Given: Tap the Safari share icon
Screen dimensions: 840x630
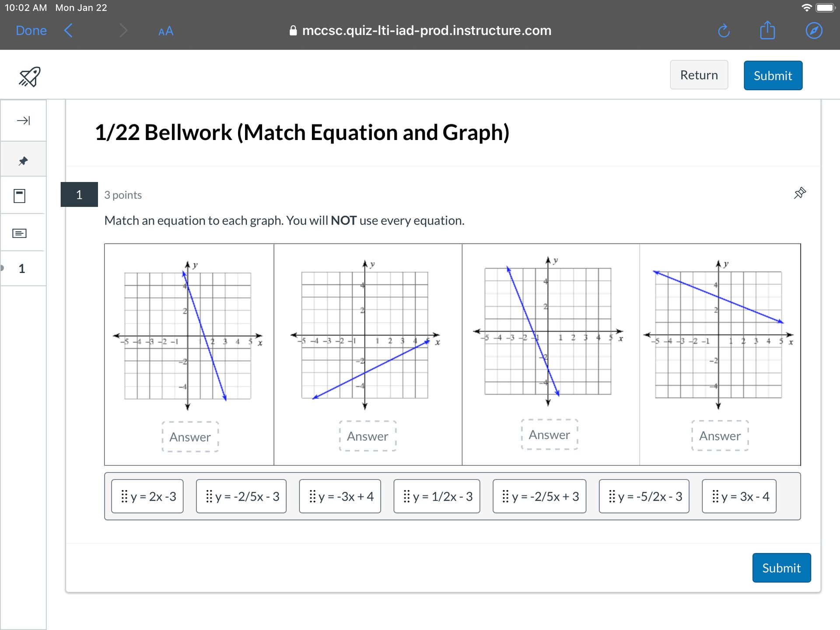Looking at the screenshot, I should 767,31.
